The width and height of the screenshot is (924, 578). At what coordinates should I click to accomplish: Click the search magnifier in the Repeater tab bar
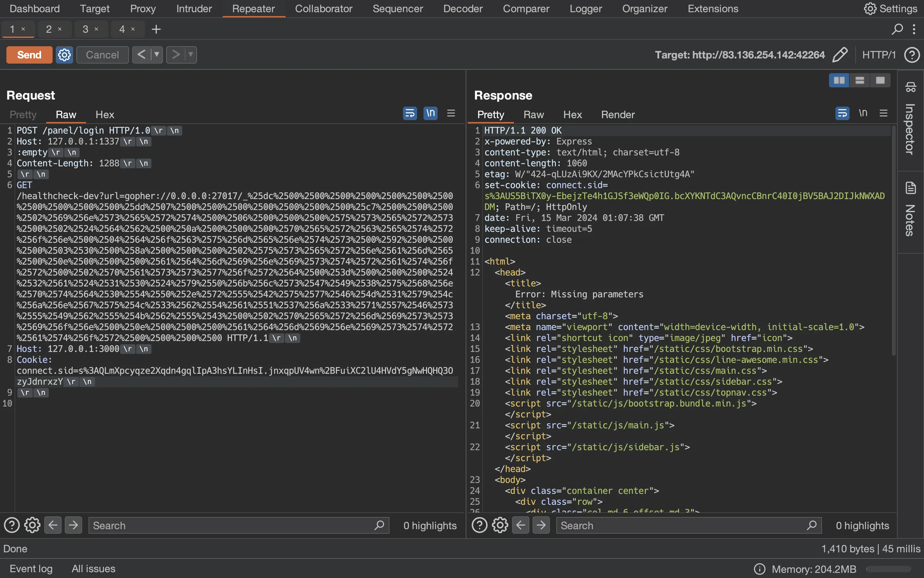coord(897,29)
